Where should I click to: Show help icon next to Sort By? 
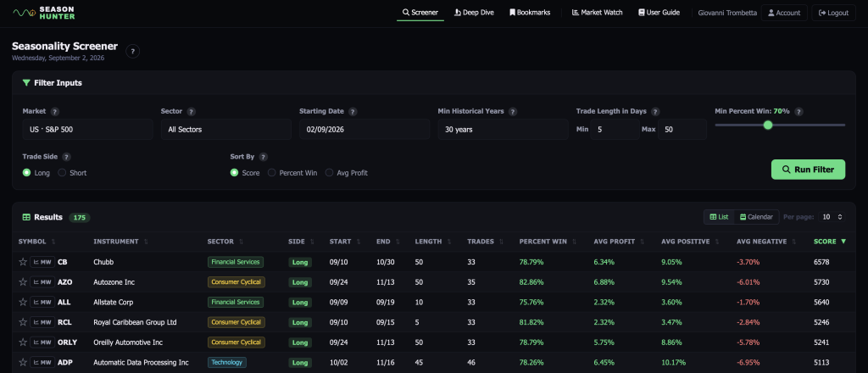click(x=263, y=157)
